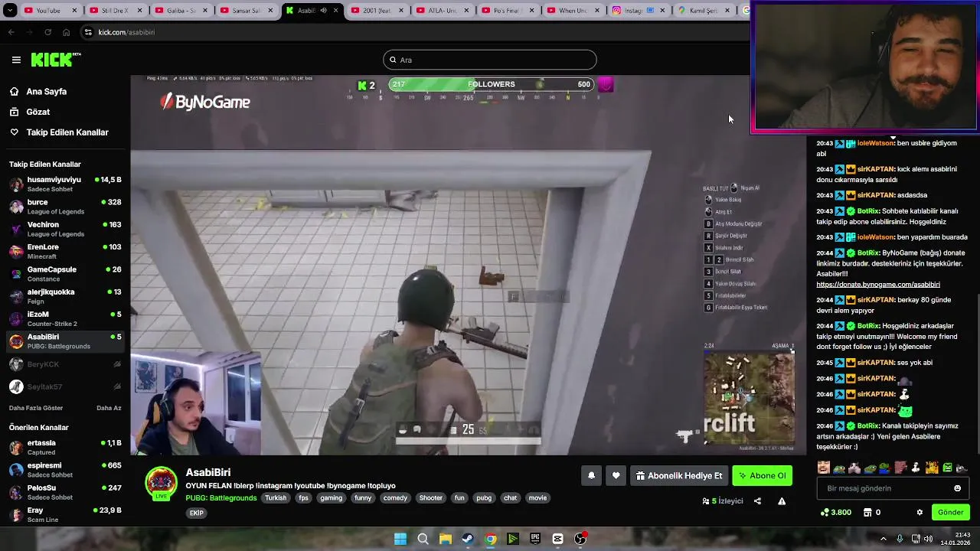The image size is (980, 551).
Task: Open Eray recommended channel
Action: [65, 514]
